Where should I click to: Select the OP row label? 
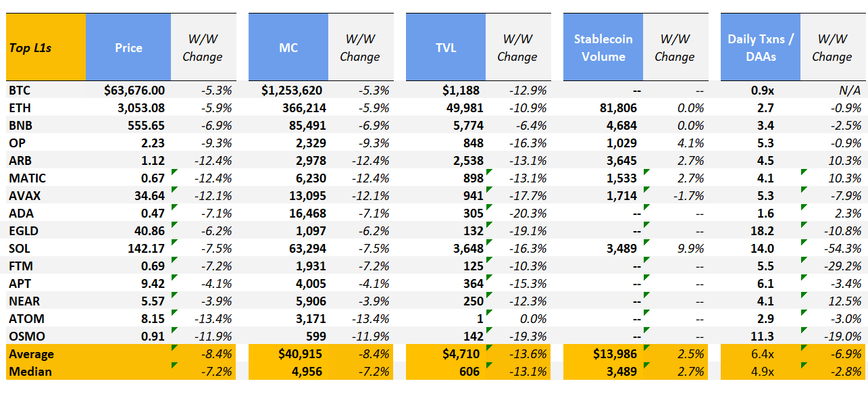pyautogui.click(x=16, y=143)
